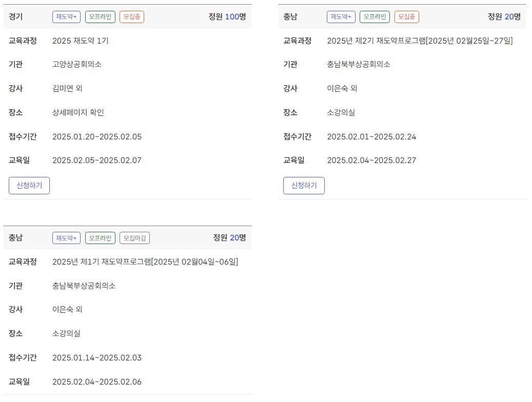Expand the 충남 header on the 제1기 card

click(x=16, y=237)
